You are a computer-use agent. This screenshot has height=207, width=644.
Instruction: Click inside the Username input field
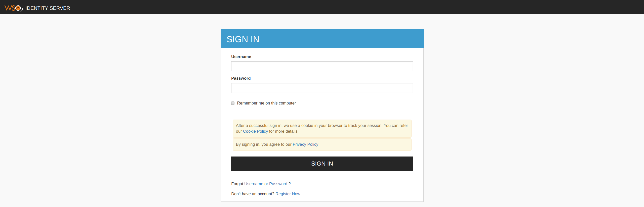[x=322, y=66]
